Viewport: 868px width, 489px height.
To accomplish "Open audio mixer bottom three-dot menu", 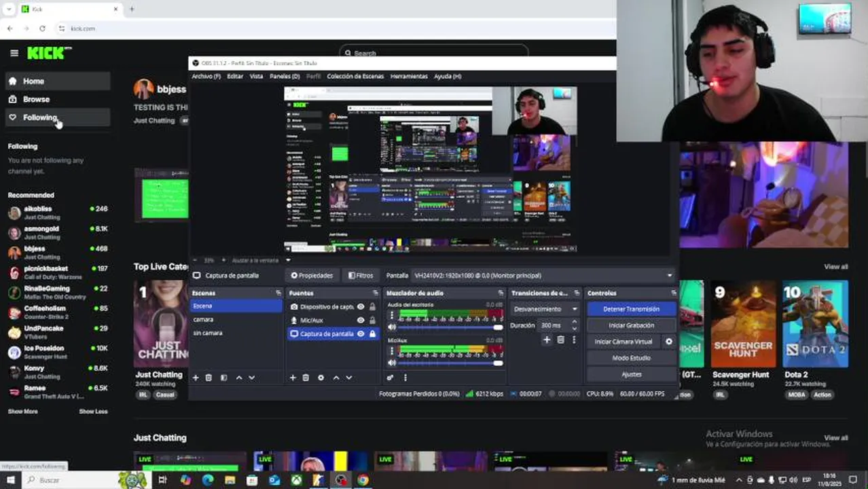I will click(405, 378).
